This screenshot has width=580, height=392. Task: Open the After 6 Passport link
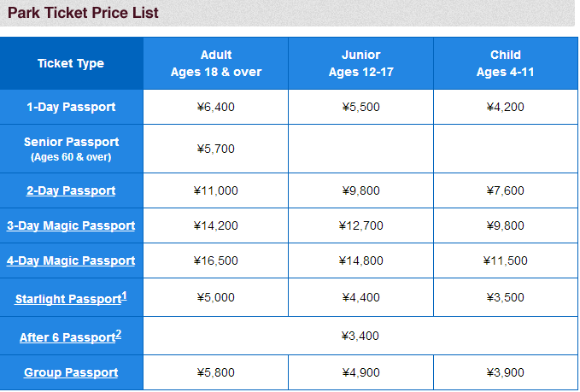67,338
